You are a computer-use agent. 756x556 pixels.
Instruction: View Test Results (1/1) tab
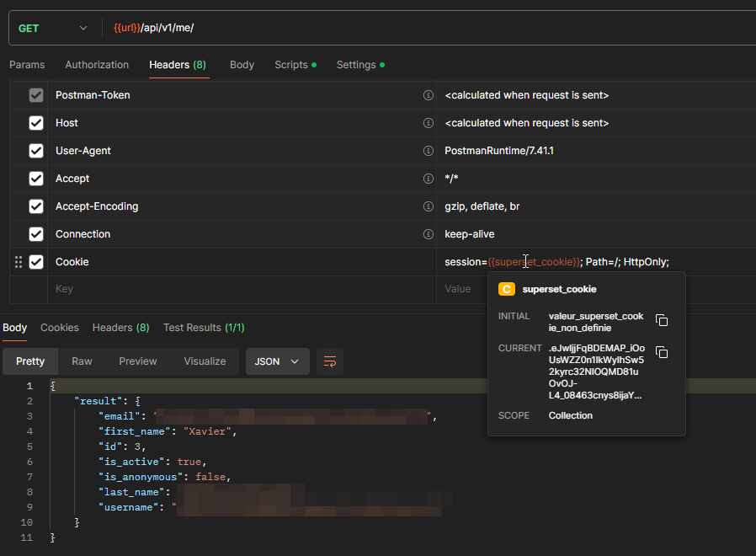click(x=204, y=328)
